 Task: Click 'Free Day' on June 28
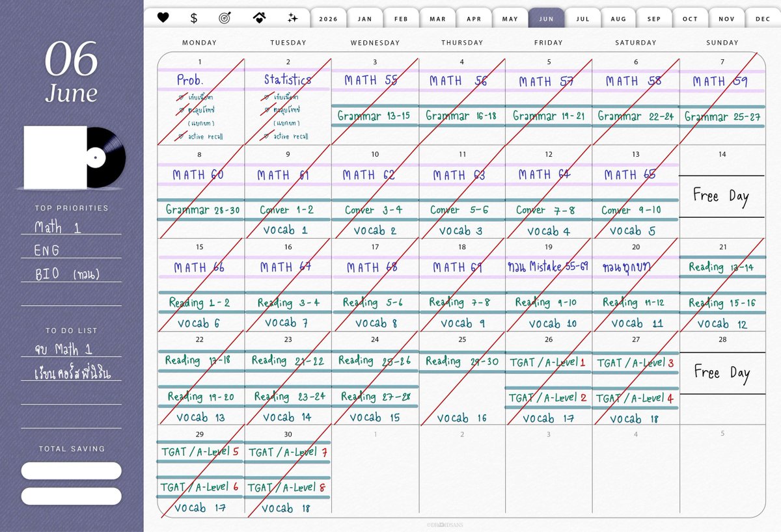(x=722, y=373)
